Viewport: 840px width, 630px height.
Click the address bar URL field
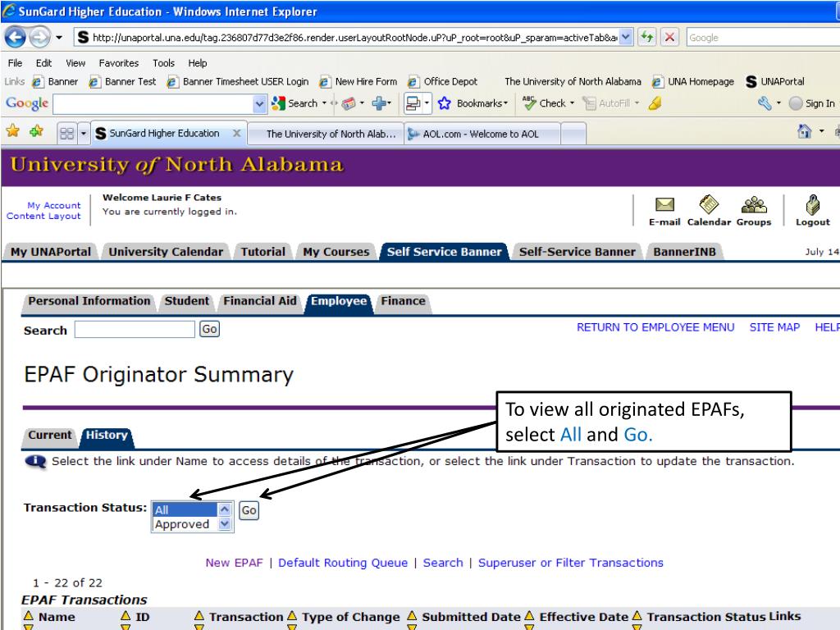coord(348,38)
